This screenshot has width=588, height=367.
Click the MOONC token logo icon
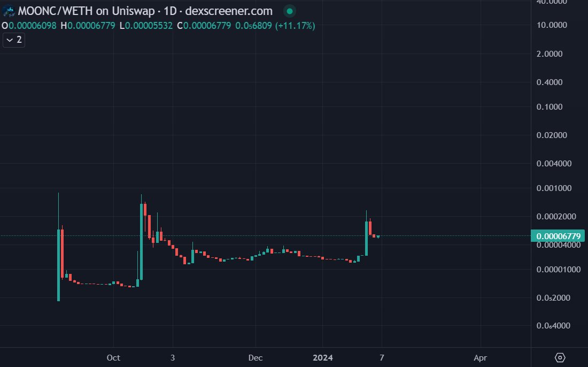coord(8,11)
